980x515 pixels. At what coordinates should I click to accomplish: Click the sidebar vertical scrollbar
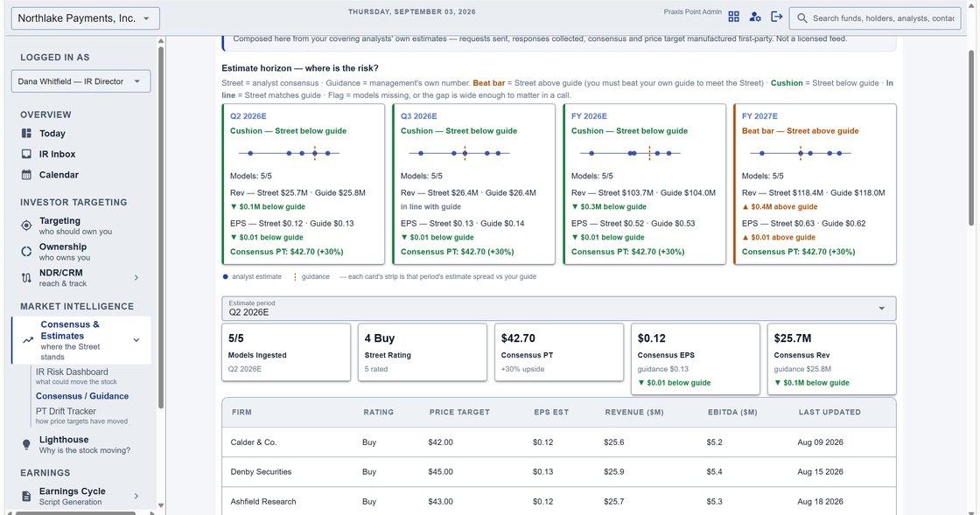tap(161, 228)
